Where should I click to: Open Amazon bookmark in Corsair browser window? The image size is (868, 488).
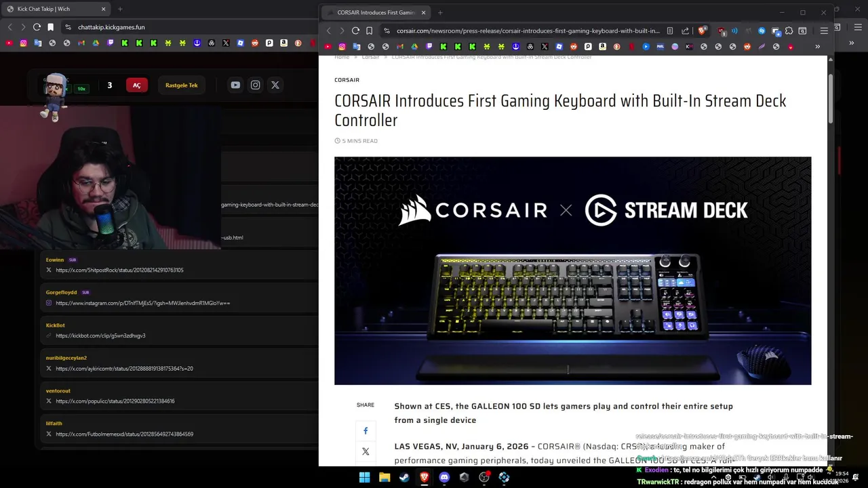coord(603,47)
